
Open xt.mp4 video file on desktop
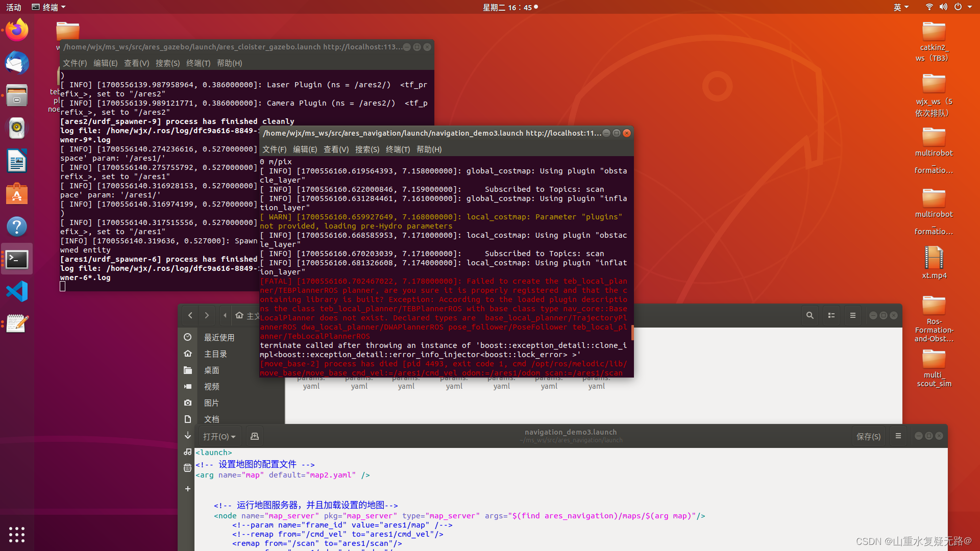[934, 263]
